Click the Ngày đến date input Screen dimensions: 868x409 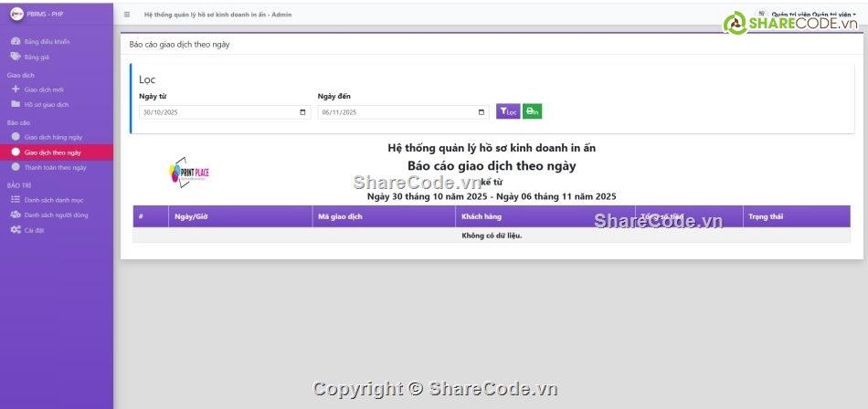point(403,112)
